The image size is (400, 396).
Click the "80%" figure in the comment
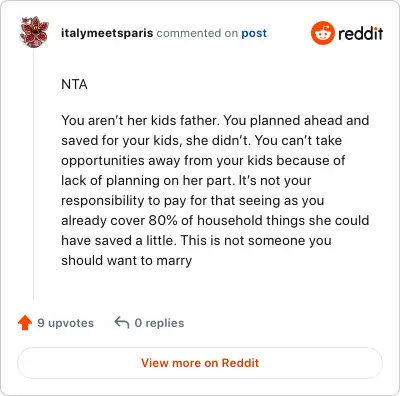pyautogui.click(x=163, y=220)
